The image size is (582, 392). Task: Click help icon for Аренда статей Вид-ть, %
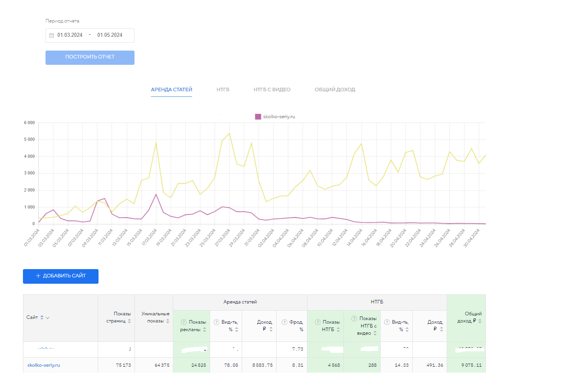pos(216,322)
